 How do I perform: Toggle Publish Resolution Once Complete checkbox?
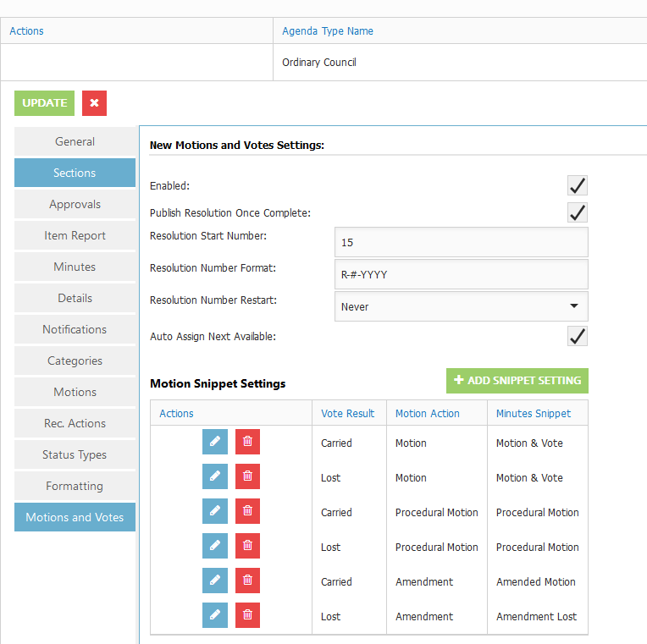coord(578,212)
